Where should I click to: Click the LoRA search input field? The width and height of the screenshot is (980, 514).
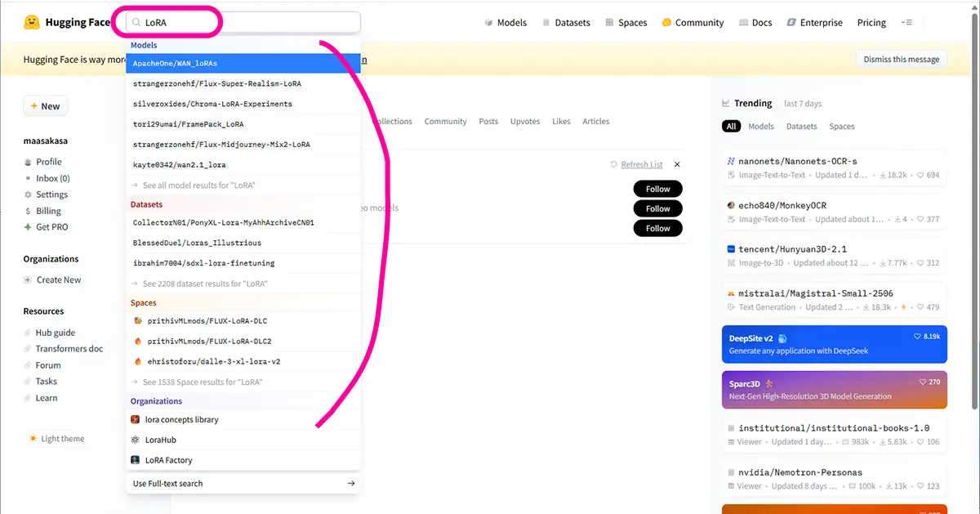(x=243, y=22)
